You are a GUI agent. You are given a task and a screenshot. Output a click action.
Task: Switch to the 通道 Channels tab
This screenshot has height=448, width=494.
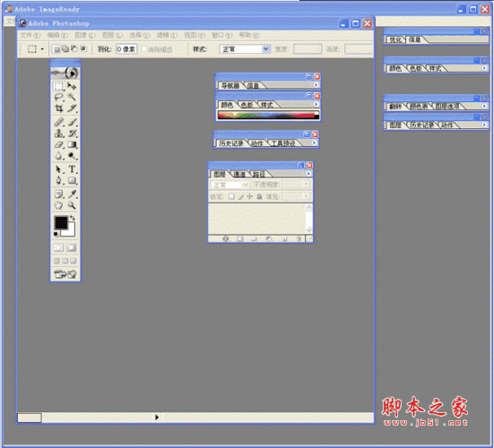(x=239, y=174)
